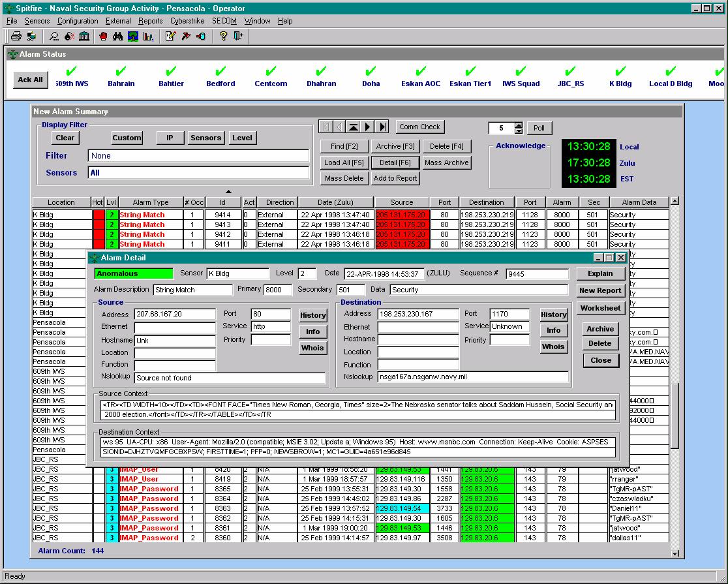Screen dimensions: 728x584
Task: Acknowledge all alarms with Ack All
Action: 30,80
